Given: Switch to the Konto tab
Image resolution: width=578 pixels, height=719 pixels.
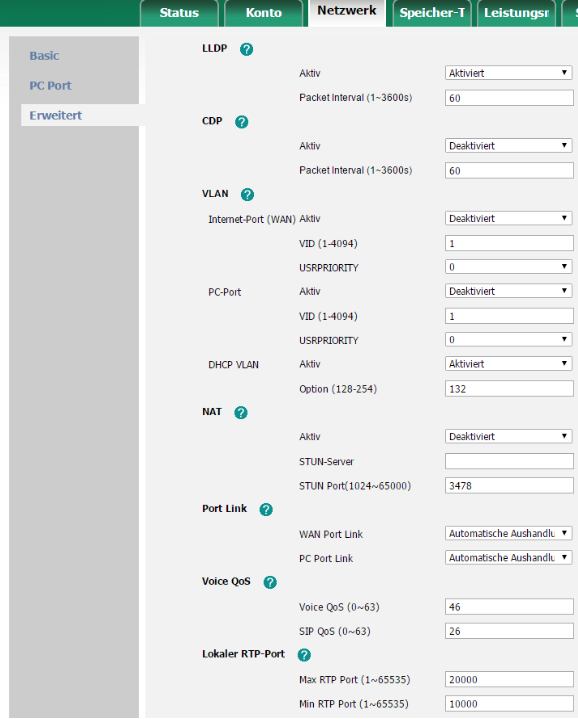Looking at the screenshot, I should 264,13.
